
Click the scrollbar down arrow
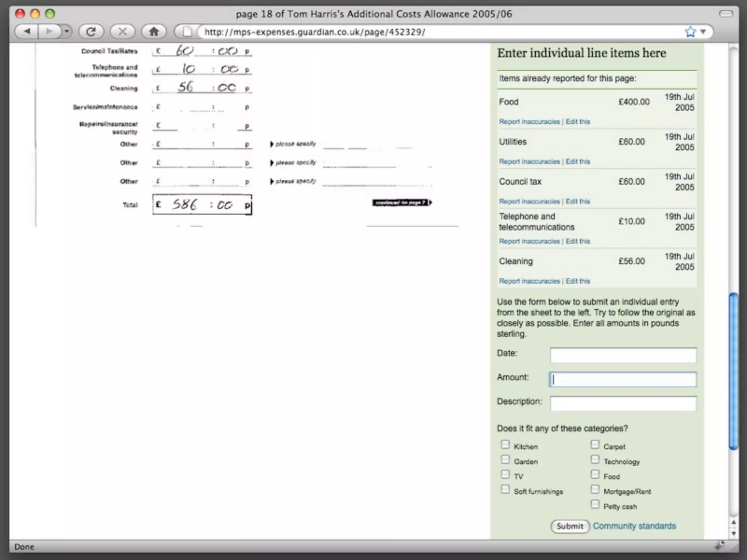point(734,533)
